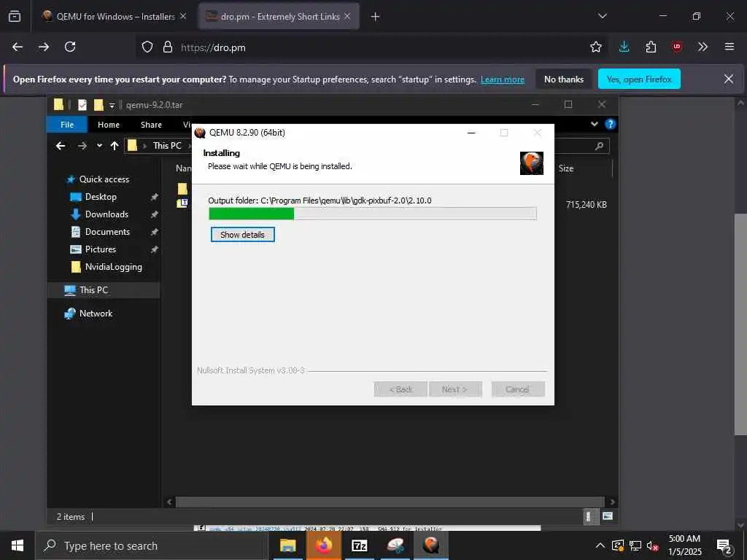
Task: Click the QEMU installation progress bar
Action: point(373,214)
